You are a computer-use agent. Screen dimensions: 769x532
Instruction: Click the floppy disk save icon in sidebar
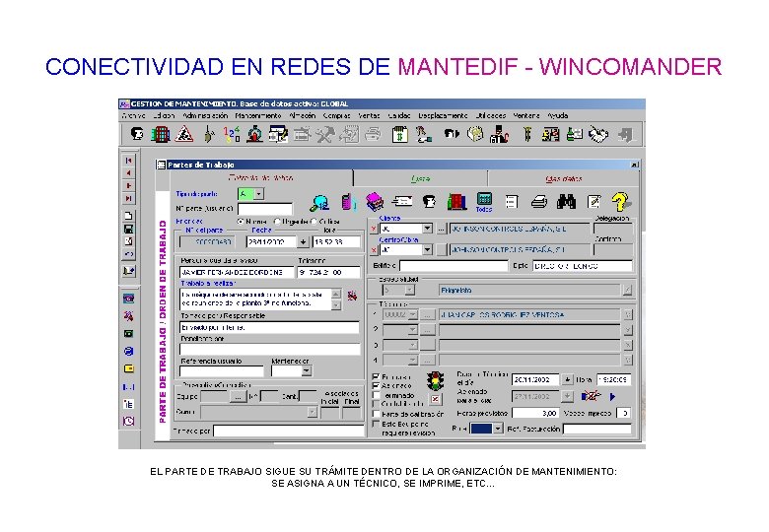128,229
